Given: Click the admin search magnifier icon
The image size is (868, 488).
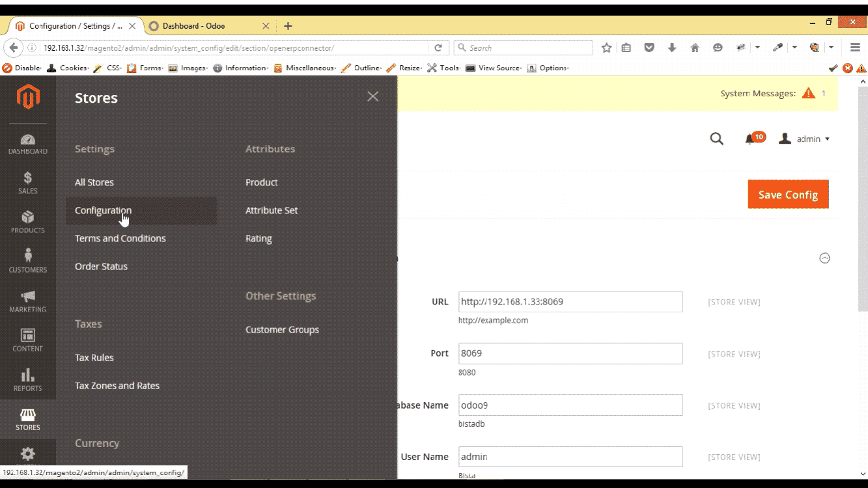Looking at the screenshot, I should [x=716, y=139].
